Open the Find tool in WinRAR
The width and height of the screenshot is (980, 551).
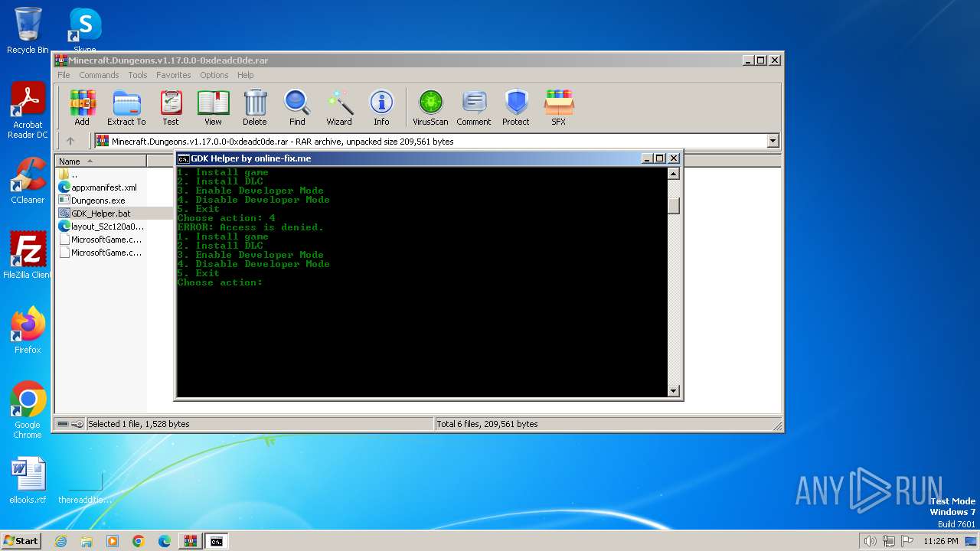coord(297,107)
